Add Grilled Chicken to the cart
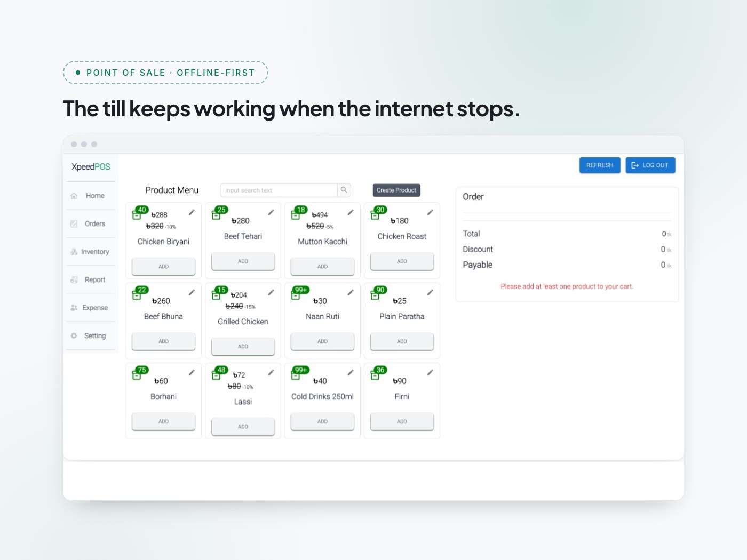Screen dimensions: 747x560 coord(243,347)
